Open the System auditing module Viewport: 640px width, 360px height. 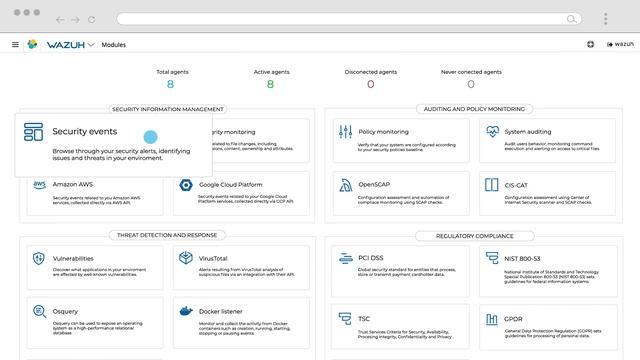547,140
